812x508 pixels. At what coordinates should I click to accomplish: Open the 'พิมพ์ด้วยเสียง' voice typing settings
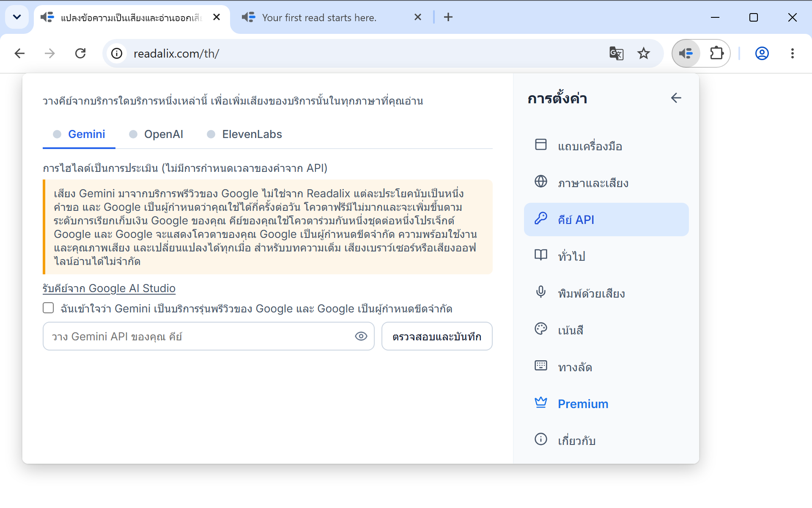pyautogui.click(x=606, y=293)
